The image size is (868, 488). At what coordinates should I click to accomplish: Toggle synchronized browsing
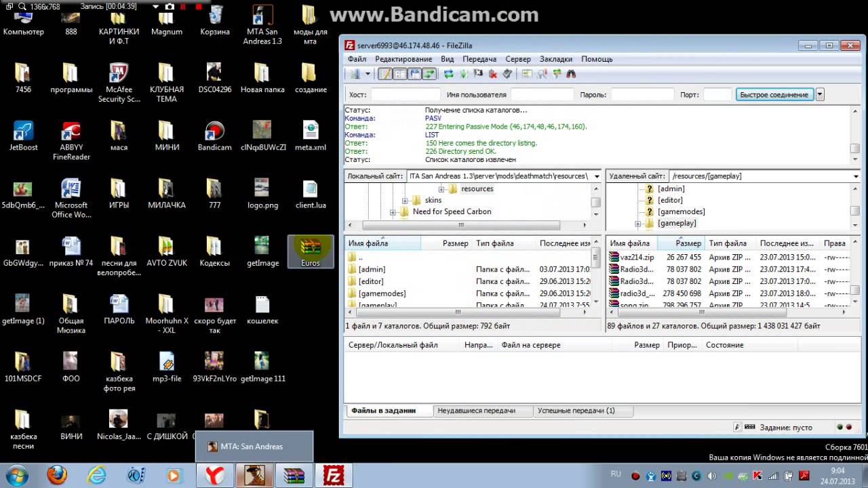pyautogui.click(x=557, y=74)
